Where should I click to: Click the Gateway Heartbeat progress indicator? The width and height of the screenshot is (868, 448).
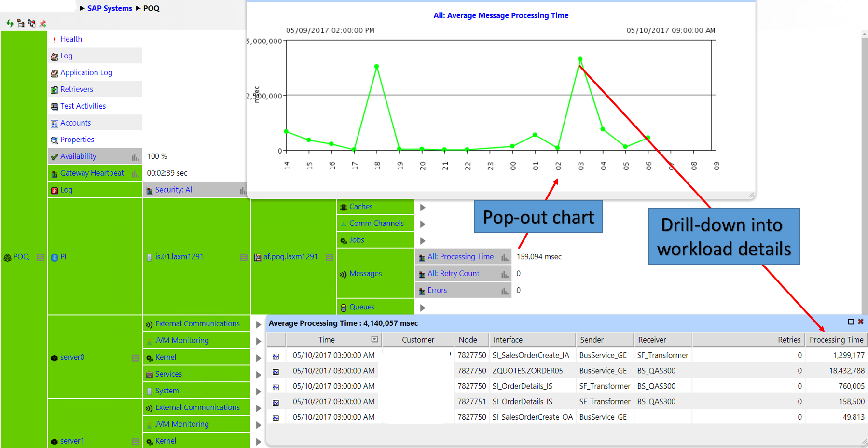tap(135, 174)
